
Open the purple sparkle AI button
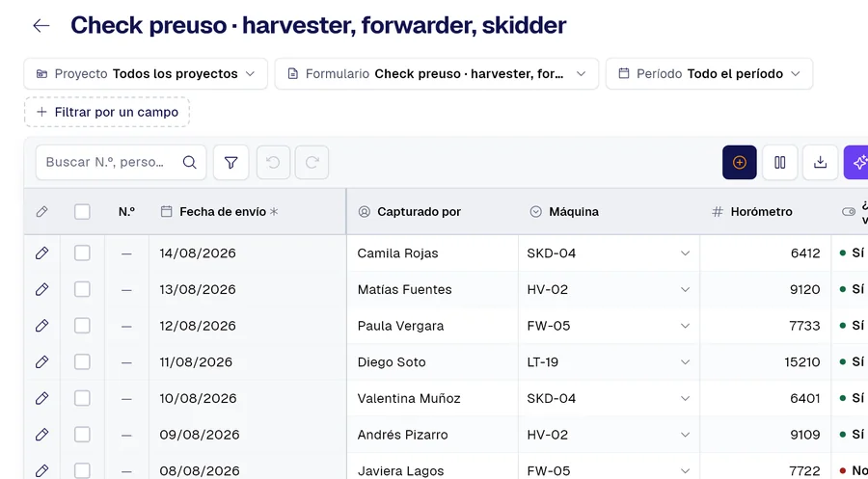tap(857, 162)
